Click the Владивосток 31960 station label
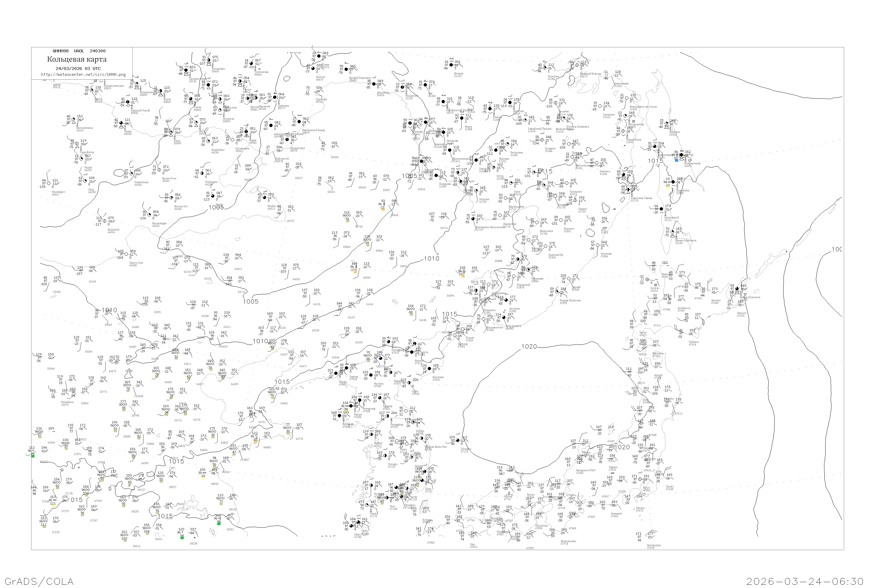 click(494, 328)
